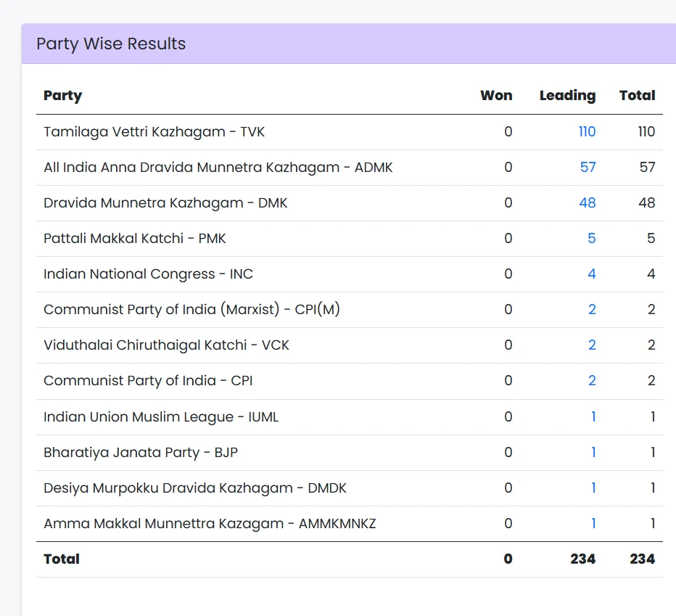
Task: Click TVK's total value 110
Action: coord(646,131)
